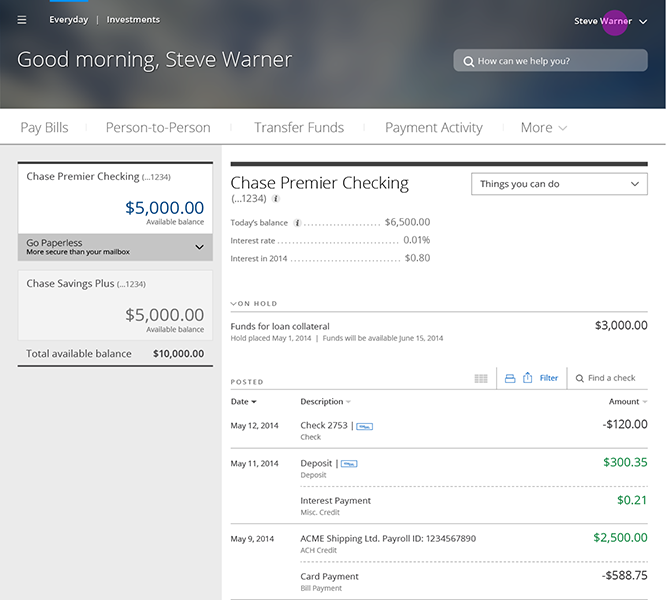Open Pay Bills menu item
The image size is (666, 600).
pyautogui.click(x=44, y=127)
